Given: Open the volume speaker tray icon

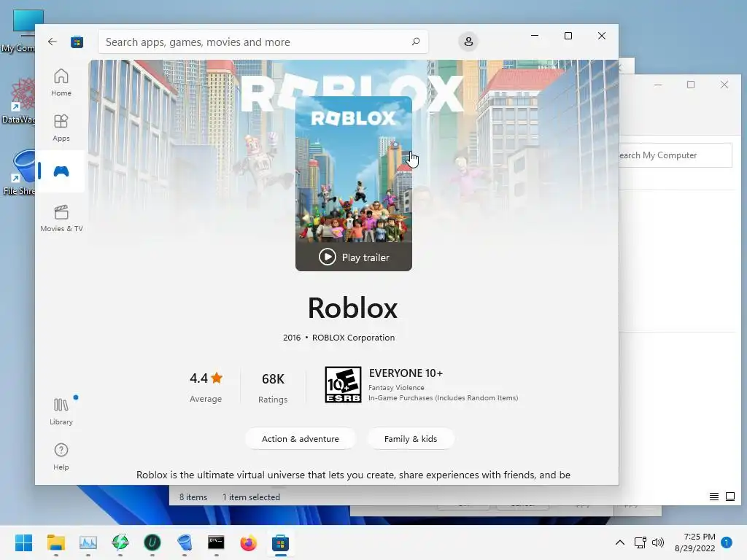Looking at the screenshot, I should (x=658, y=542).
